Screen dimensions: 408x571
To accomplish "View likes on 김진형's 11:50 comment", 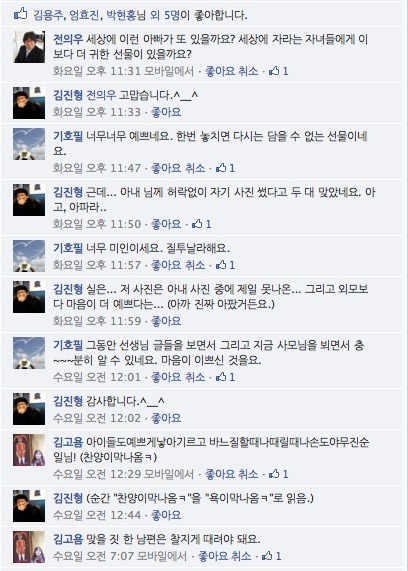I will (201, 224).
